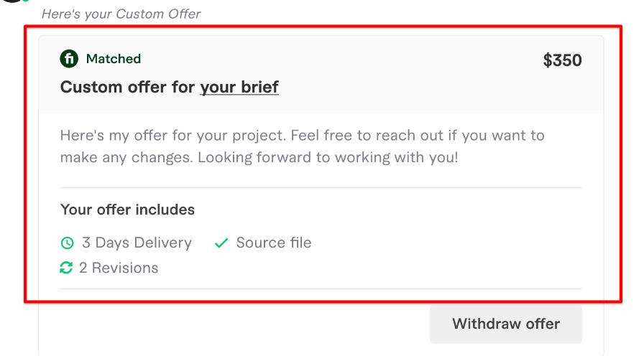644x356 pixels.
Task: Click the "Here's your Custom Offer" caption
Action: tap(121, 14)
